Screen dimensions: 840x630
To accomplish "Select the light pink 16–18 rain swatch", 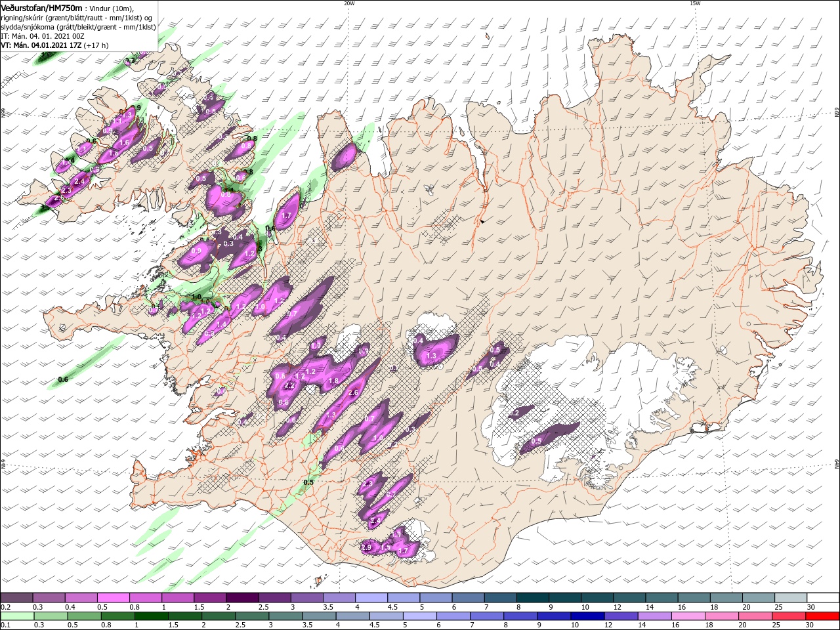I will 688,616.
